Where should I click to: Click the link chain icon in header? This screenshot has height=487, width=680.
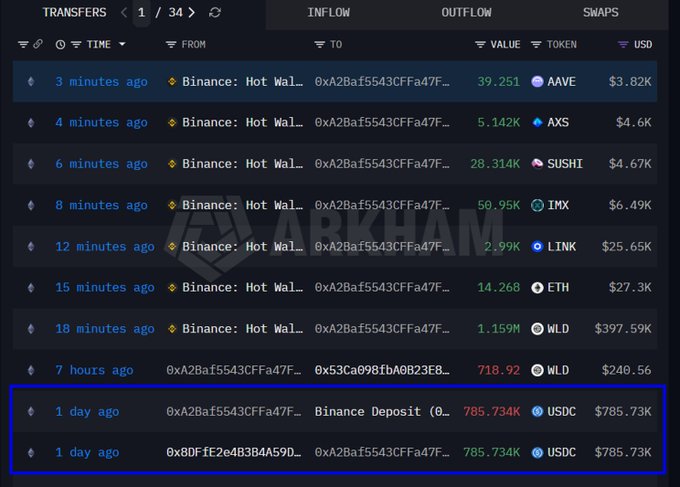pos(38,44)
